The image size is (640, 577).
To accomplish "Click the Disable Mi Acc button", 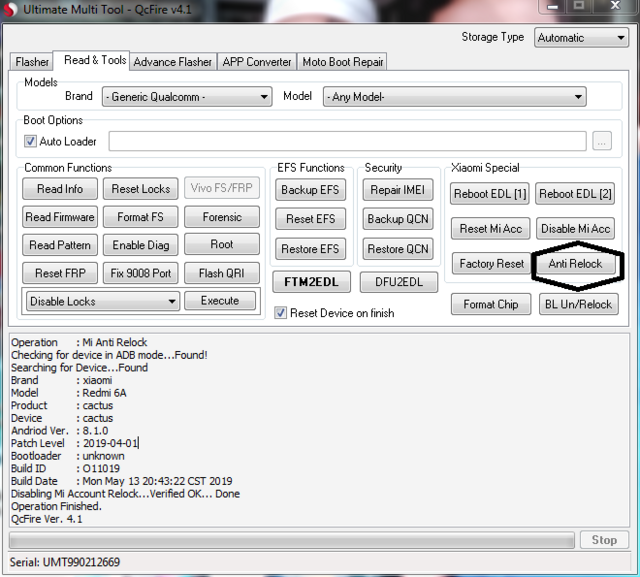I will [576, 229].
